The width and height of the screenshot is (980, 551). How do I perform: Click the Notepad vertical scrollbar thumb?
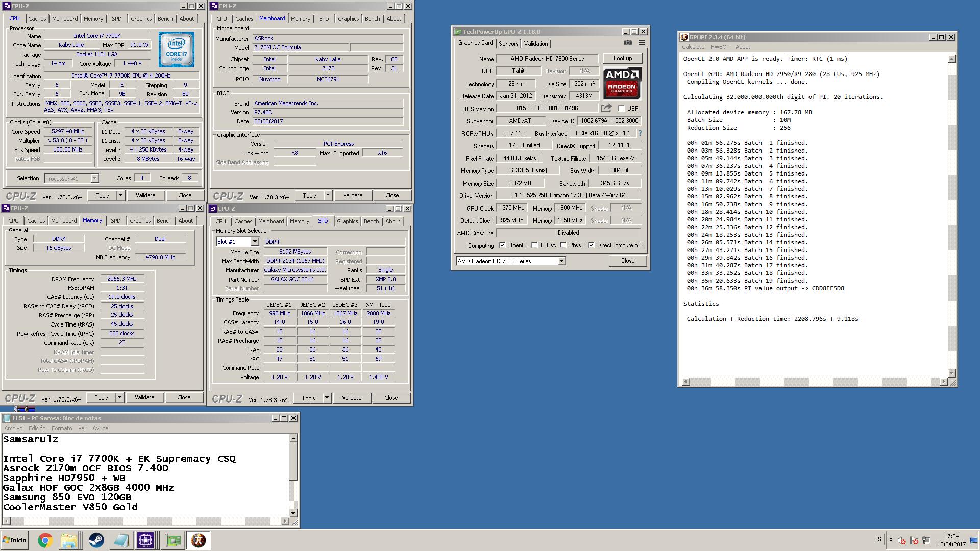(x=293, y=461)
